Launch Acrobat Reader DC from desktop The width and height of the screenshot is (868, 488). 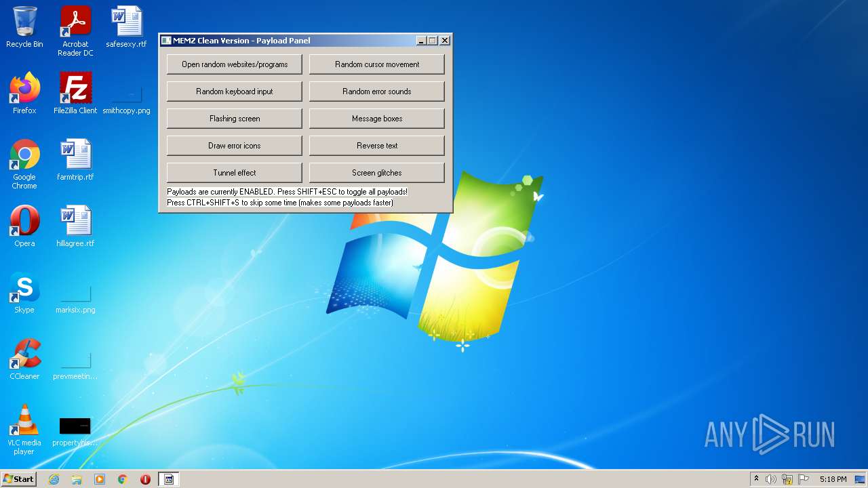click(x=75, y=31)
